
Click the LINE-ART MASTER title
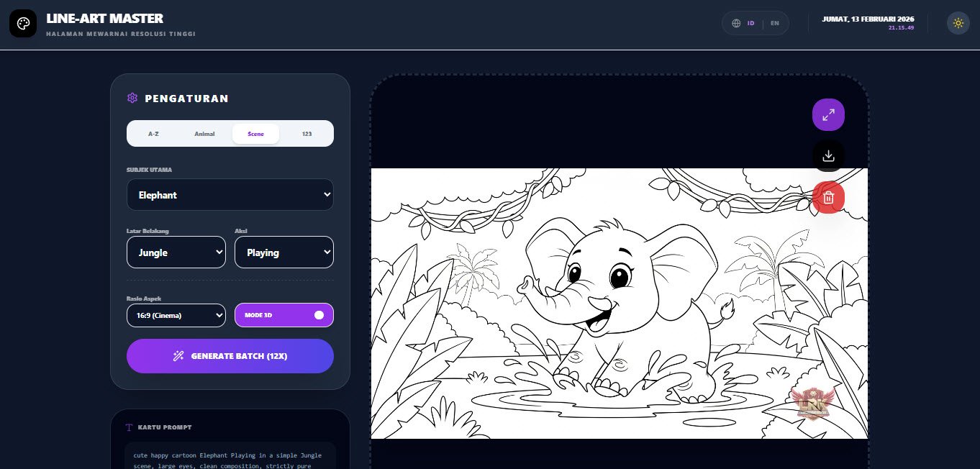(x=105, y=19)
